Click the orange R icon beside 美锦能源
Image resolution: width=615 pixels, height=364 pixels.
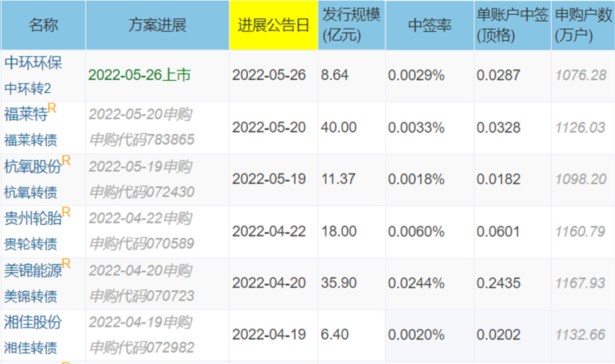[x=66, y=264]
